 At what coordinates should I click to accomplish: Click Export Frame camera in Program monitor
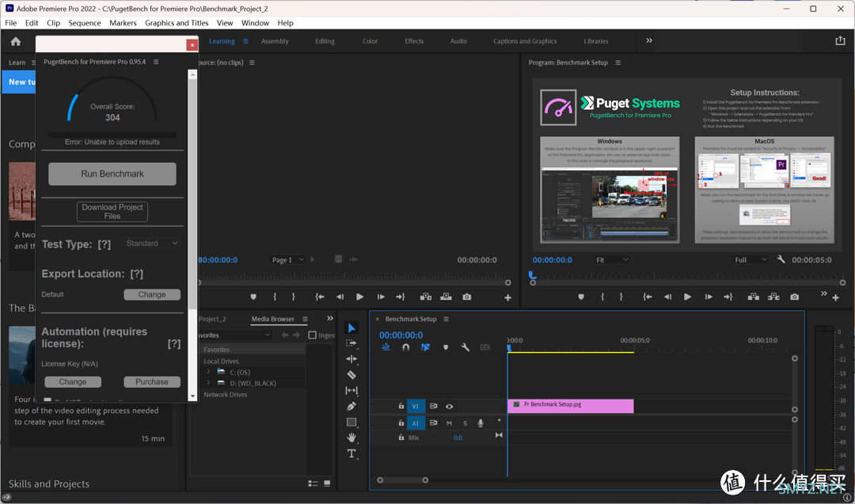click(x=795, y=297)
